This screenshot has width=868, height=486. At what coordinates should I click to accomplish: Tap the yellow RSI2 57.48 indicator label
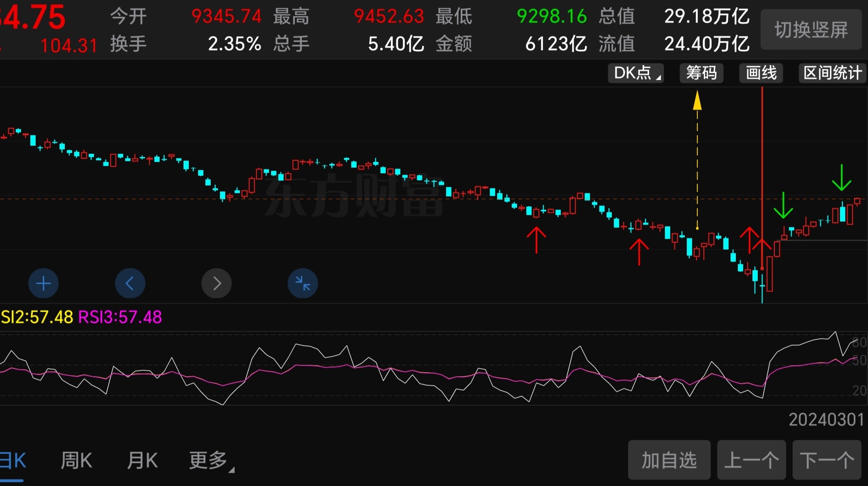coord(36,317)
